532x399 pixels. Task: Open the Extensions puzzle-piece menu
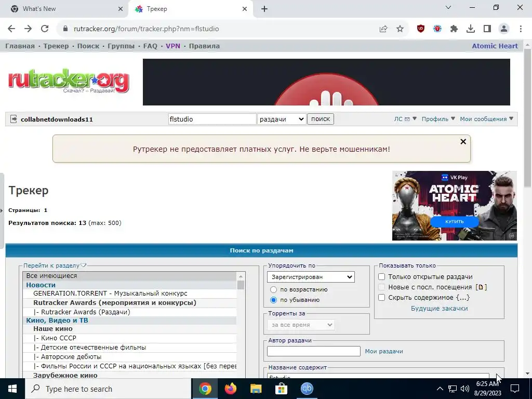[454, 29]
